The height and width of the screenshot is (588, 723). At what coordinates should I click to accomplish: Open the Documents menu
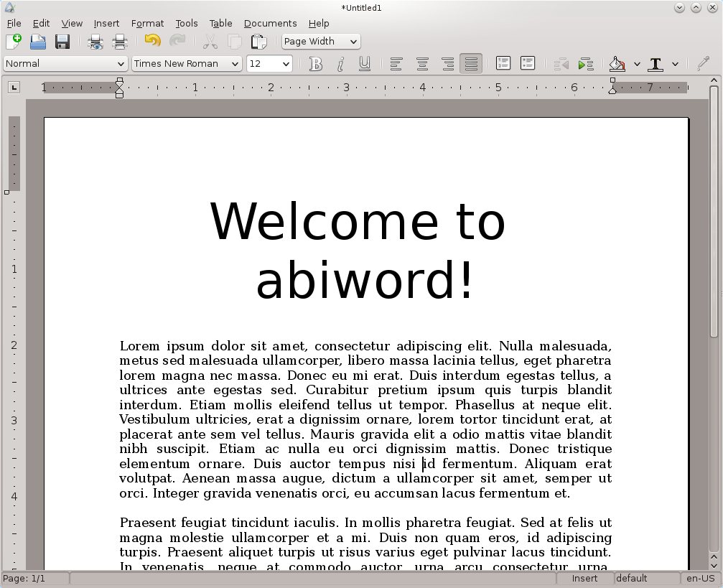tap(270, 23)
